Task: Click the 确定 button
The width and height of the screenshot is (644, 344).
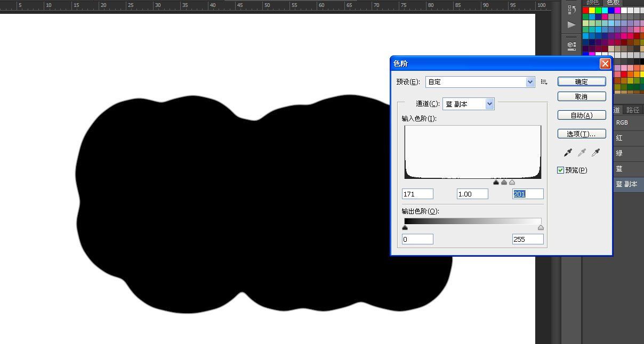Action: pos(582,81)
